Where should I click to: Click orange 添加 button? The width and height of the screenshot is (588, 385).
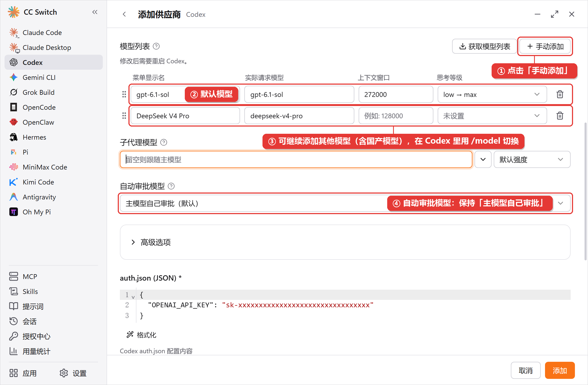pos(560,371)
